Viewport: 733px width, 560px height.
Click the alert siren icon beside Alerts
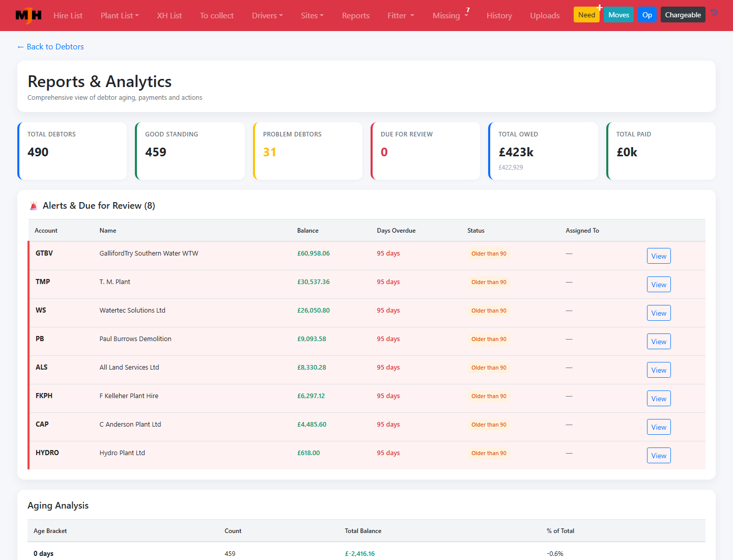point(34,206)
